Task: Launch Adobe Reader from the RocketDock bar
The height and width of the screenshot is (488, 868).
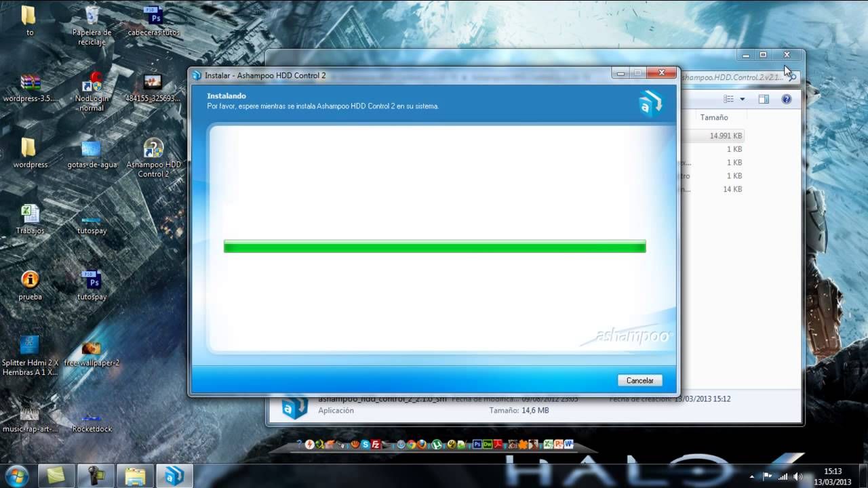Action: click(498, 445)
